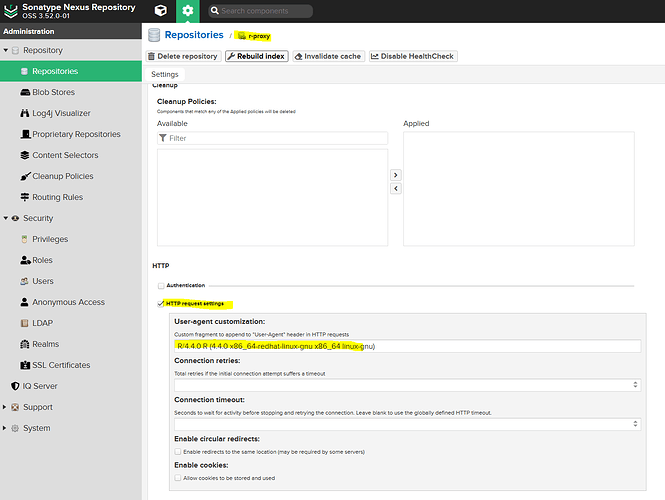Click the Browse components cube icon
This screenshot has width=665, height=500.
tap(160, 11)
